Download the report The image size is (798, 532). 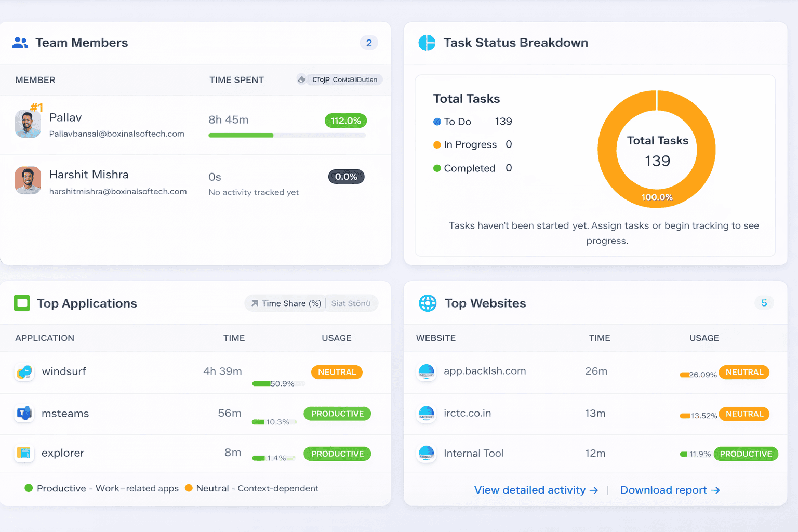[x=670, y=490]
